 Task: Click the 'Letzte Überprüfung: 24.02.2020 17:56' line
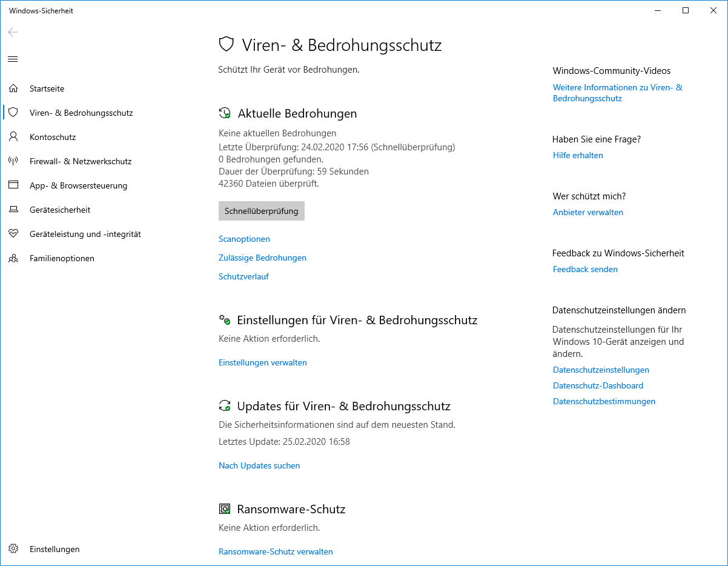point(337,147)
